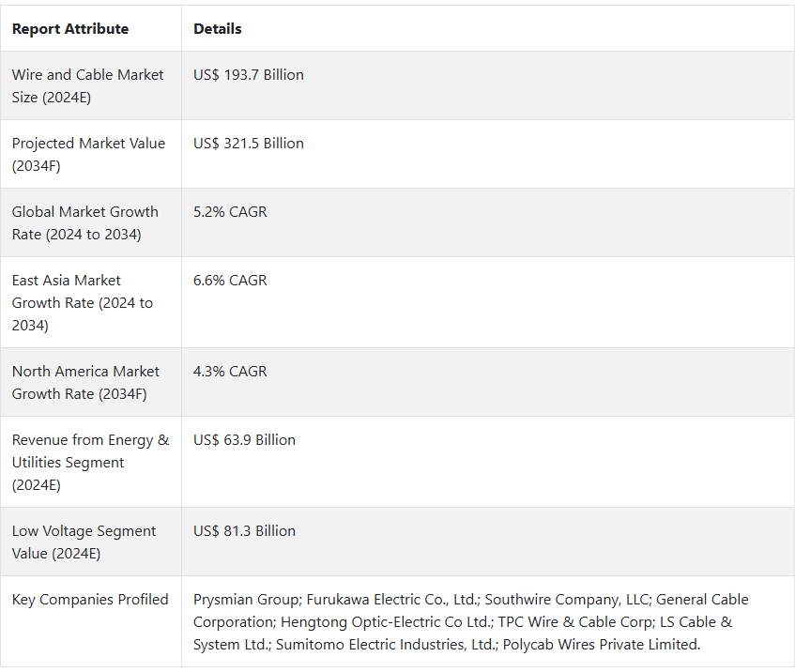Select the "East Asia Market Growth Rate" cell

(82, 302)
